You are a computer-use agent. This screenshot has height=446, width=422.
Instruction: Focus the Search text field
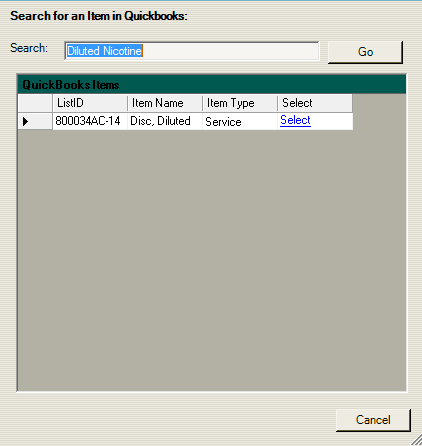point(192,51)
